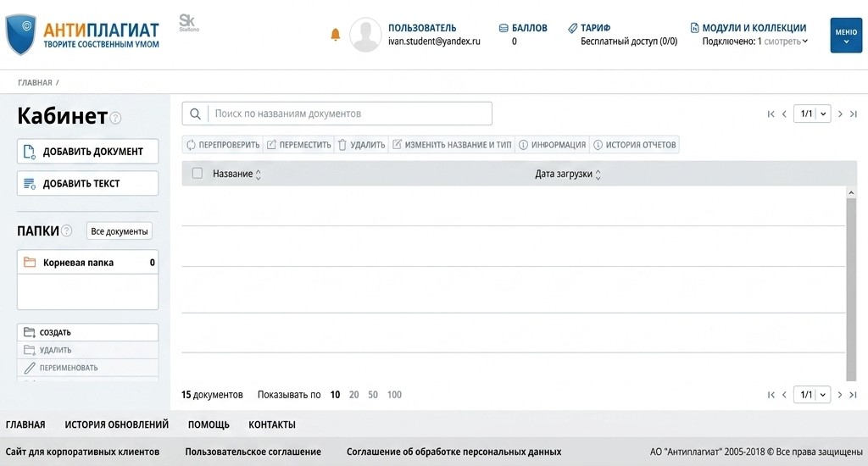Go to previous page in top pagination

pyautogui.click(x=784, y=114)
